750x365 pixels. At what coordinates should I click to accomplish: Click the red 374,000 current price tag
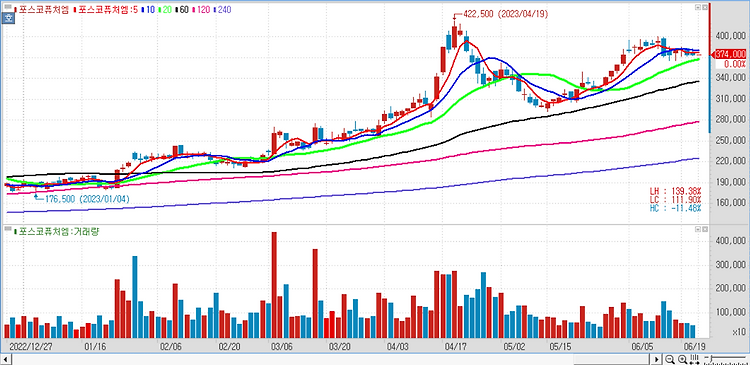730,54
